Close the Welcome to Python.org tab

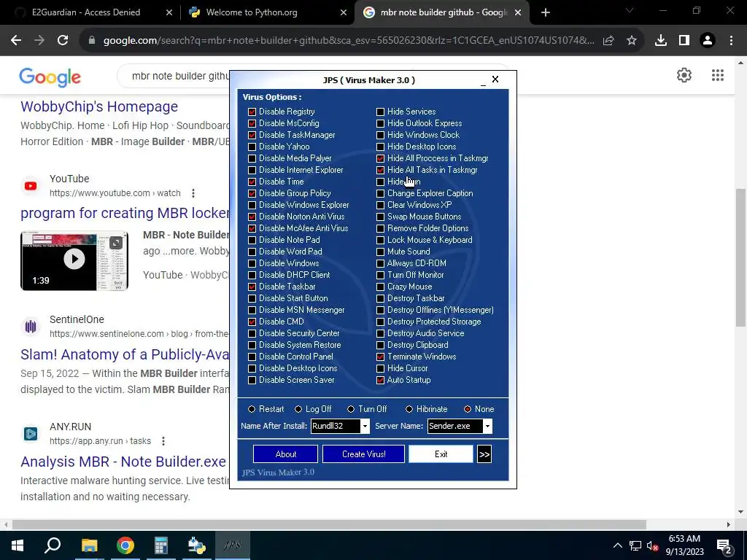pos(344,12)
